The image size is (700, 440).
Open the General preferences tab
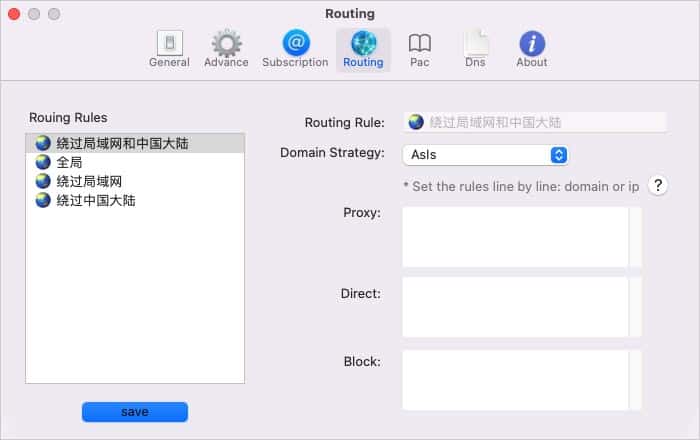[x=169, y=50]
